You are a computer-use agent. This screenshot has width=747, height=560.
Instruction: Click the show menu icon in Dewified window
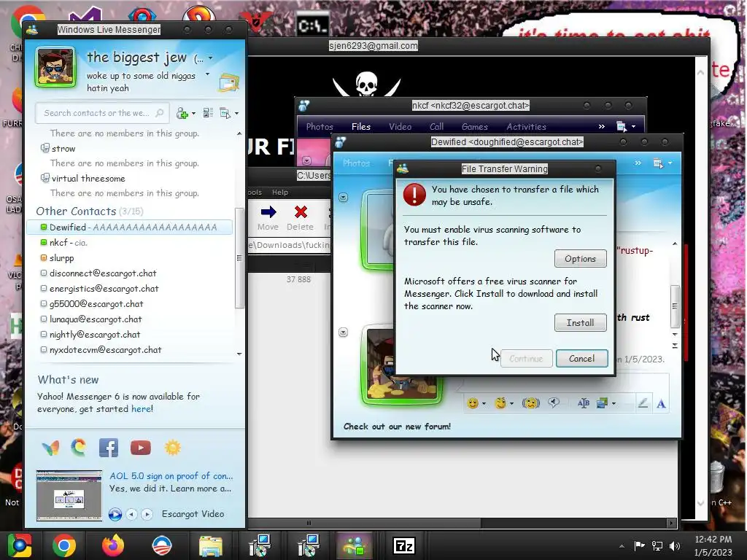(x=658, y=163)
